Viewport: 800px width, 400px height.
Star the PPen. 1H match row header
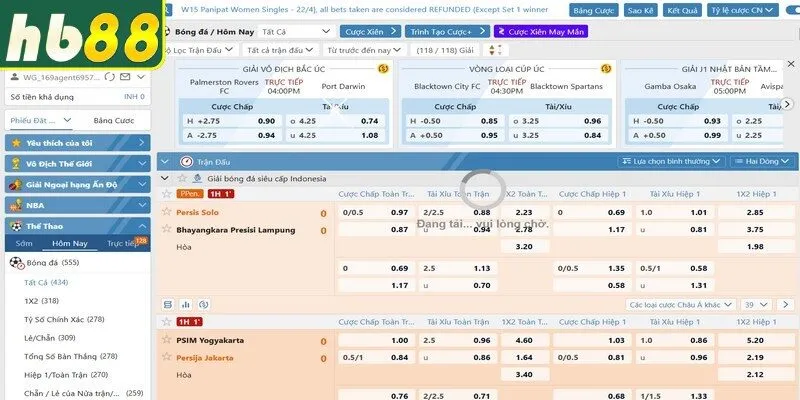point(166,194)
